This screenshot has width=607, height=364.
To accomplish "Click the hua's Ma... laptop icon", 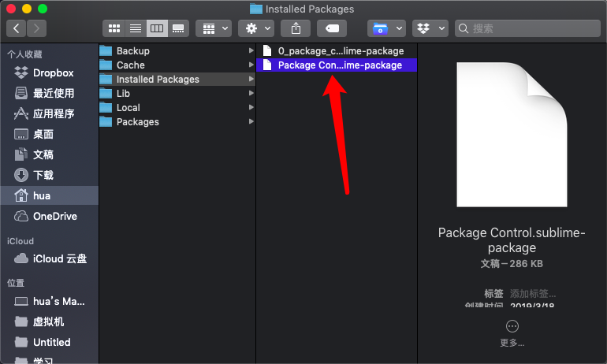I will point(21,301).
